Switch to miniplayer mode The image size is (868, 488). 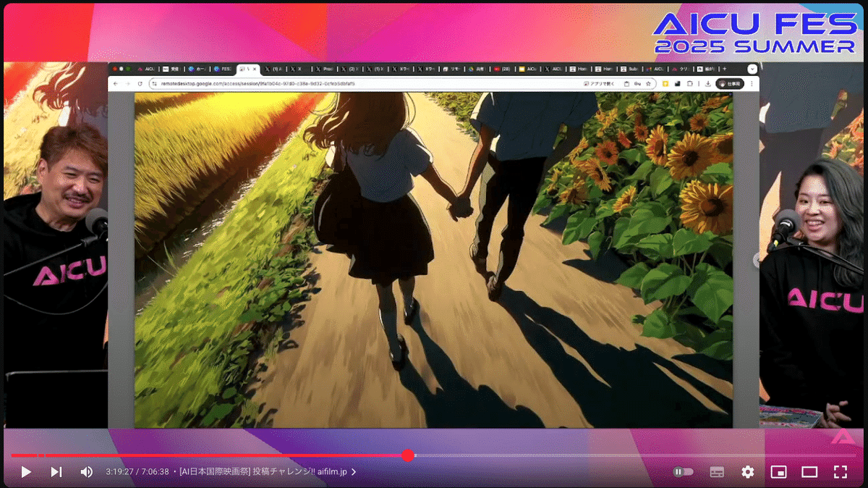(x=779, y=472)
